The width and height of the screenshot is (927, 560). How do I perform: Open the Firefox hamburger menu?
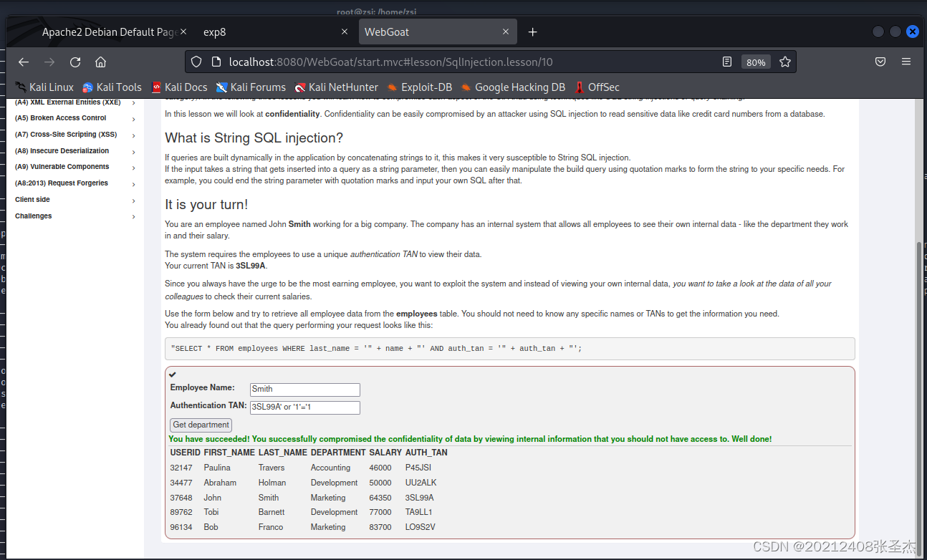[906, 62]
